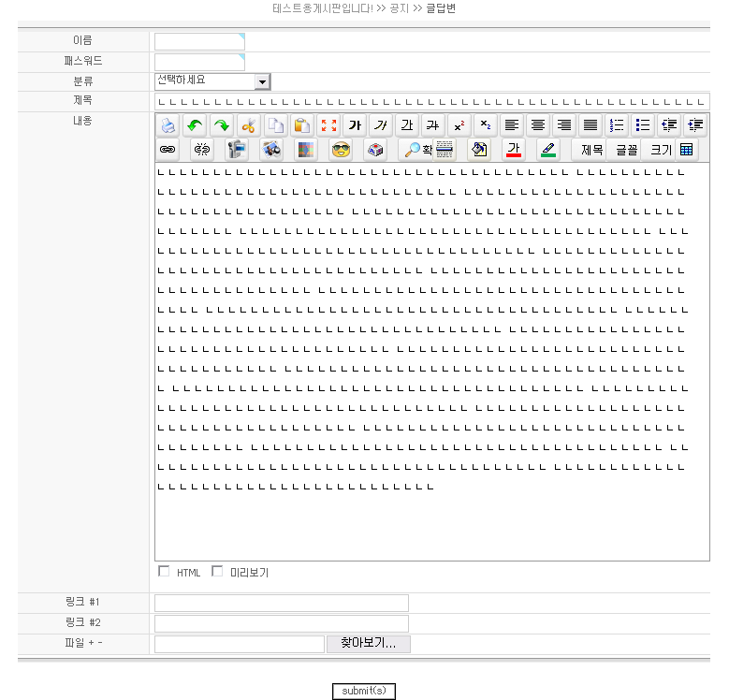Click the 링크 #2 input field

tap(282, 624)
